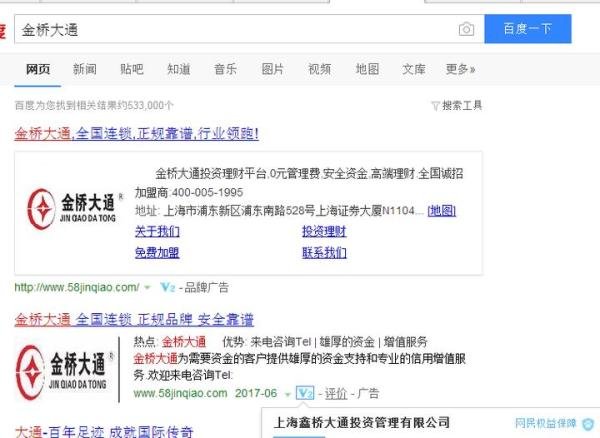Expand arrow after www.58jinqiao.com 2017-06

pyautogui.click(x=287, y=394)
